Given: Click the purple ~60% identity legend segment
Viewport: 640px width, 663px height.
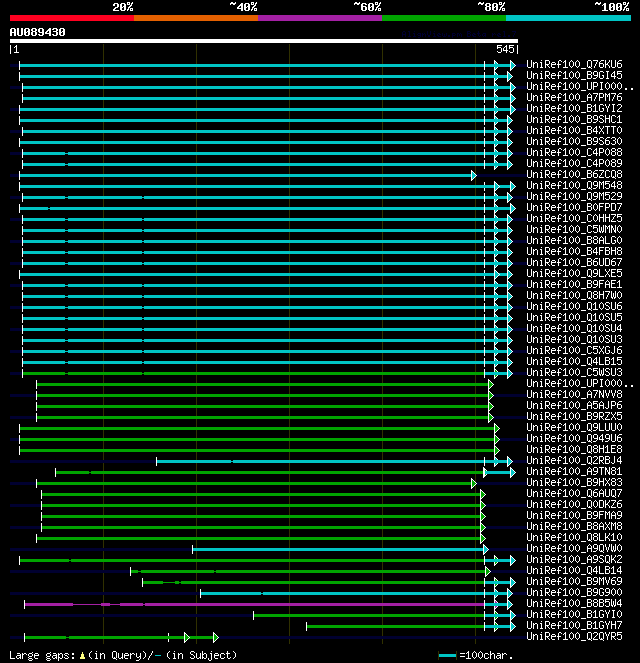Looking at the screenshot, I should click(x=320, y=18).
